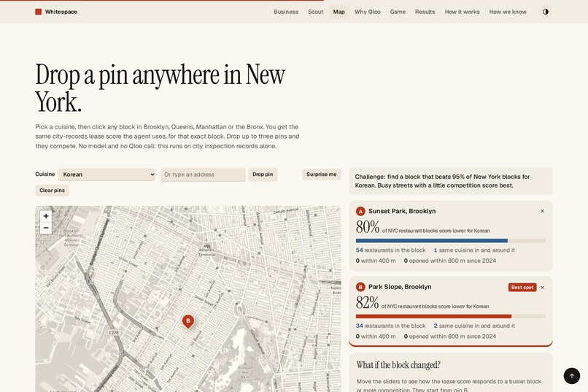Click the I 278 highway shield on map
588x392 pixels.
[114, 333]
